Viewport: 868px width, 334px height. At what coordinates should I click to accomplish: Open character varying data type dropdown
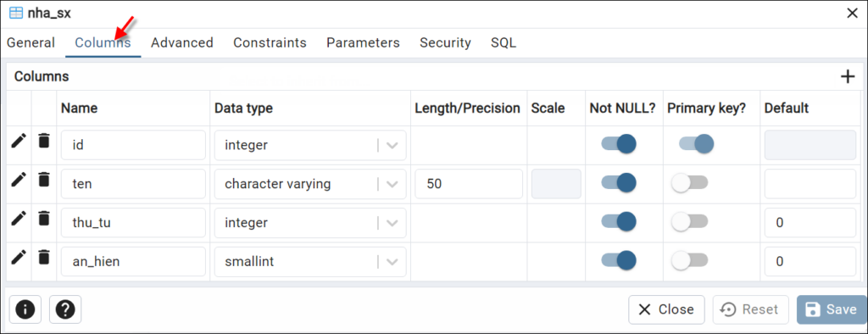click(x=392, y=185)
